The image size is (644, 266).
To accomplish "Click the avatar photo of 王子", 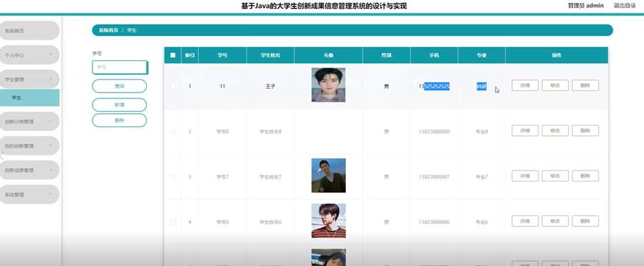I will [x=328, y=85].
